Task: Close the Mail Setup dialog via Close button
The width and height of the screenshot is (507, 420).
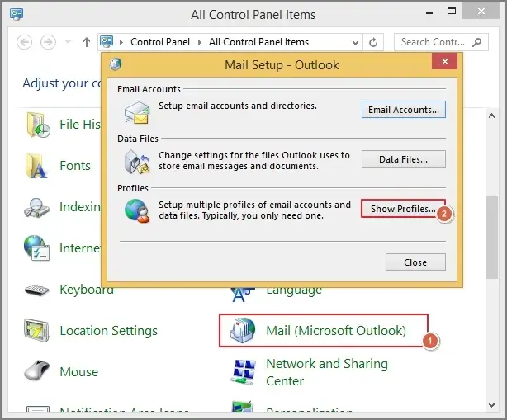Action: (415, 262)
